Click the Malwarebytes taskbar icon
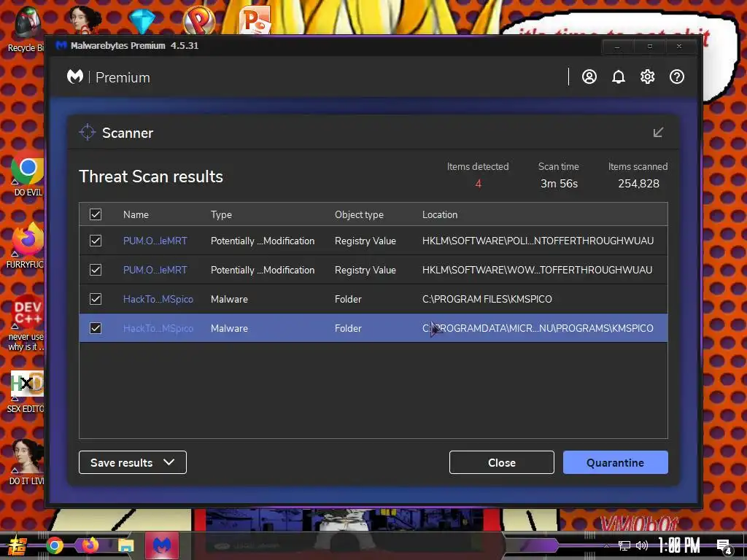747x560 pixels. (162, 545)
